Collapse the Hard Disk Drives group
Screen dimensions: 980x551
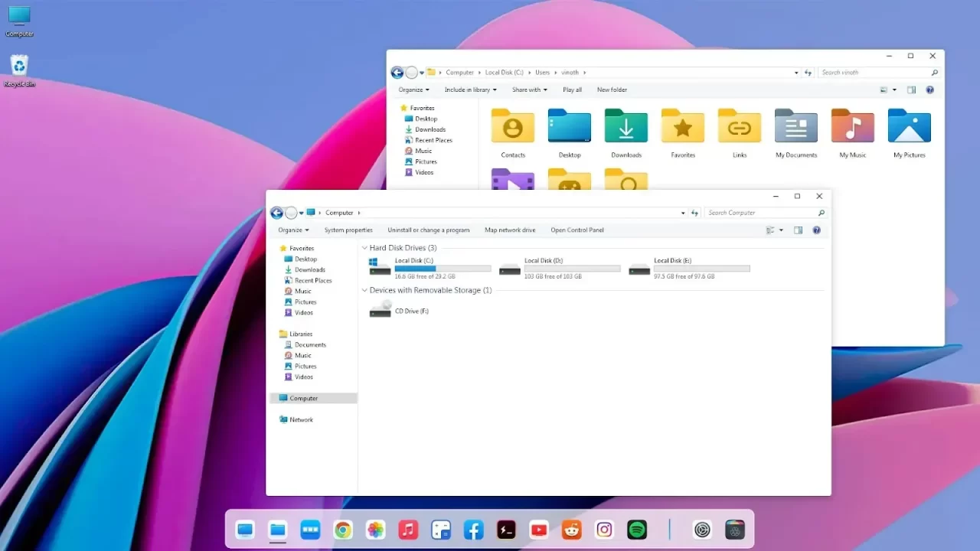[364, 248]
